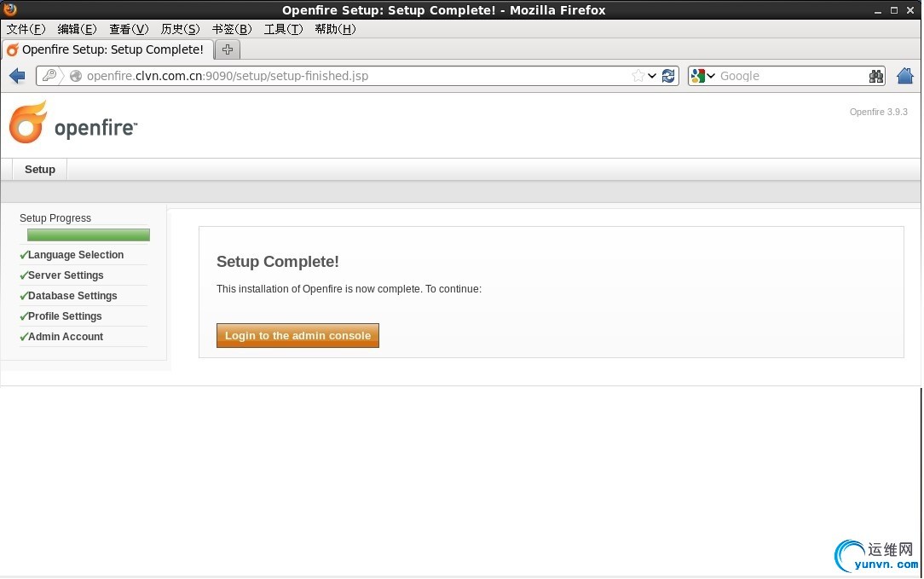This screenshot has height=579, width=924.
Task: Click the Google search engine icon
Action: 698,76
